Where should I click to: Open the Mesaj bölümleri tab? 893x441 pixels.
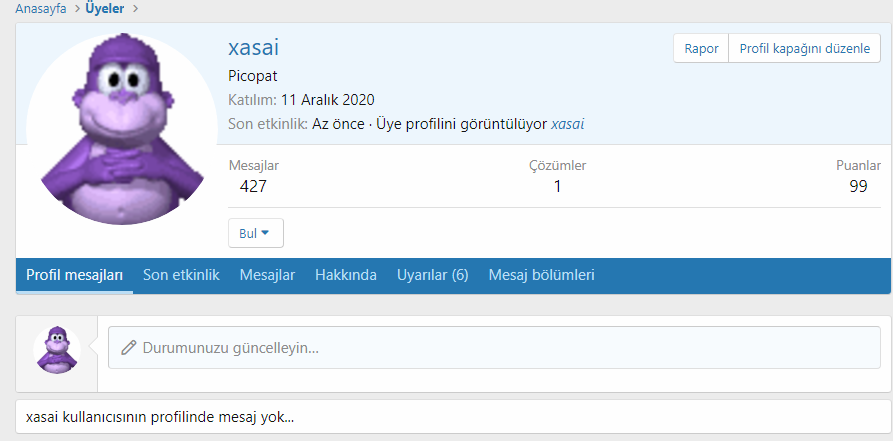(541, 275)
